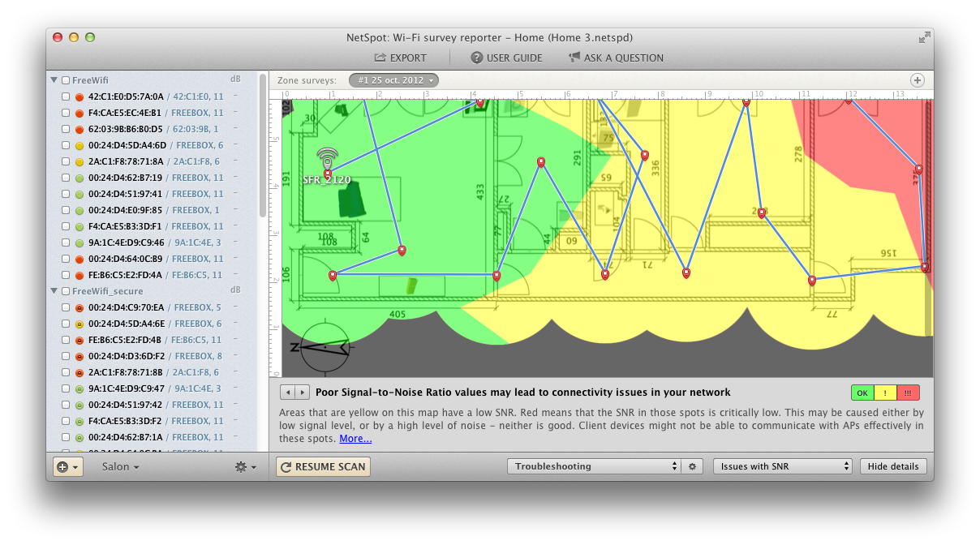Open the #1 25 oct. 2012 survey dropdown
The height and width of the screenshot is (545, 980).
pyautogui.click(x=394, y=80)
